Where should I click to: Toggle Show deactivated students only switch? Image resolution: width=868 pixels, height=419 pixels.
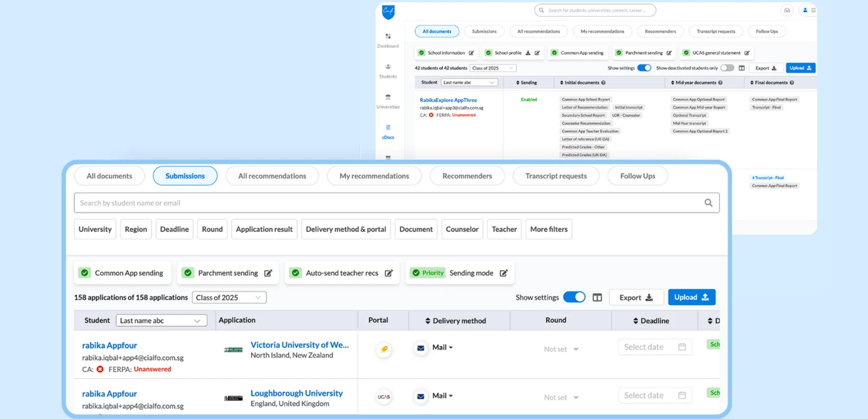[x=727, y=68]
